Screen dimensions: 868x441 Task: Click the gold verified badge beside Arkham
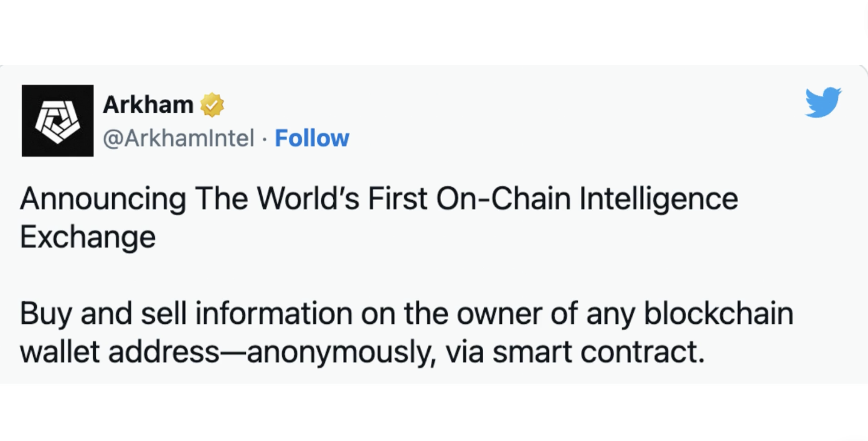[212, 105]
